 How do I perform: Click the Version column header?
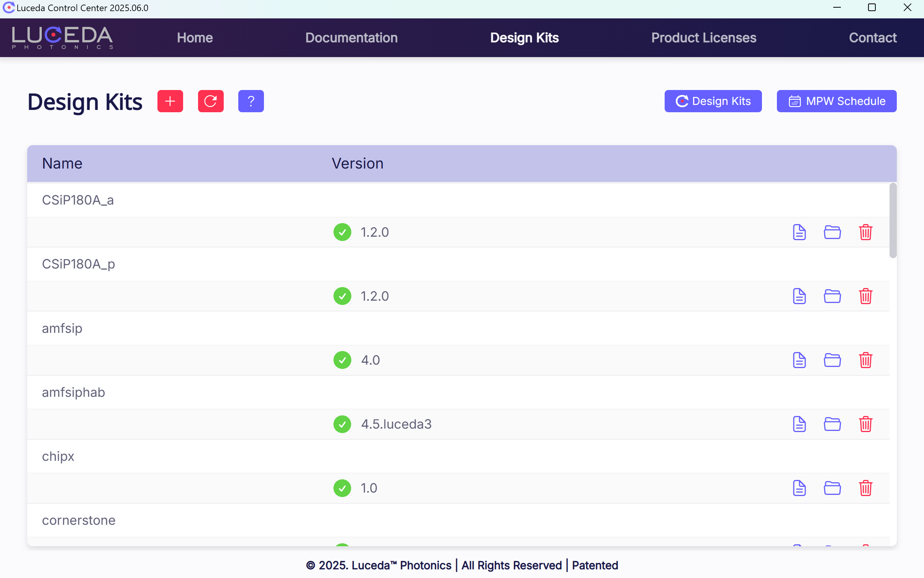pos(357,164)
